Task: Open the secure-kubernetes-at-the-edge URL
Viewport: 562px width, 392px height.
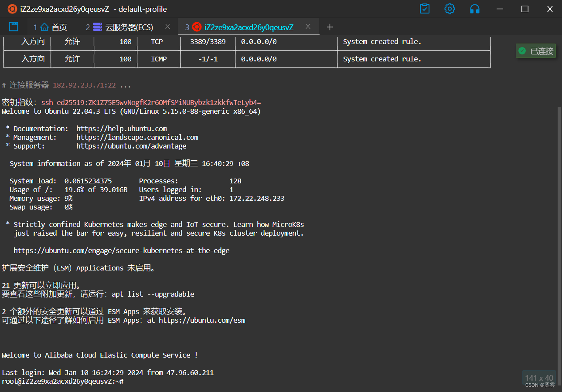Action: (122, 250)
